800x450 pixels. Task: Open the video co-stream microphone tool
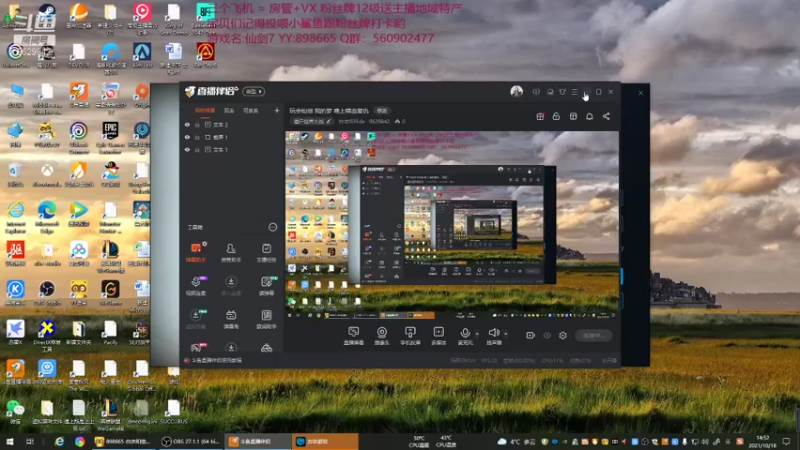195,286
